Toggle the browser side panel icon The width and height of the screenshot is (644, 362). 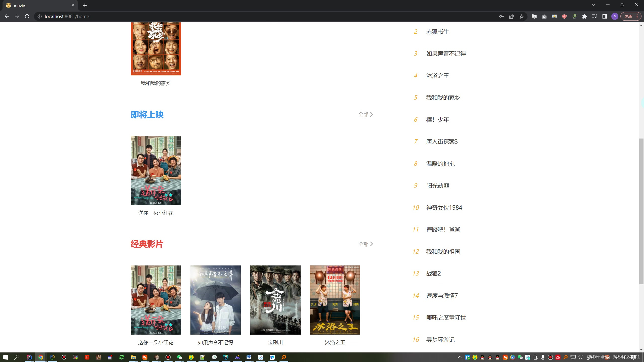[605, 17]
